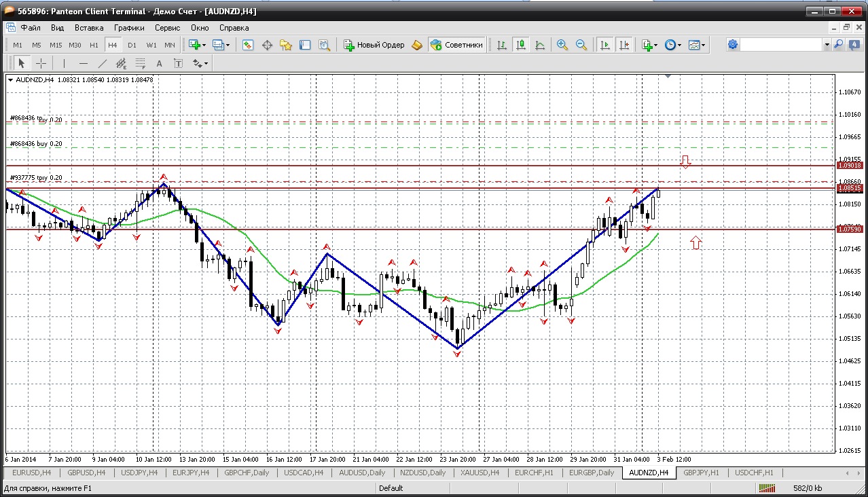This screenshot has width=868, height=497.
Task: Select the Crosshair tool
Action: pyautogui.click(x=41, y=63)
